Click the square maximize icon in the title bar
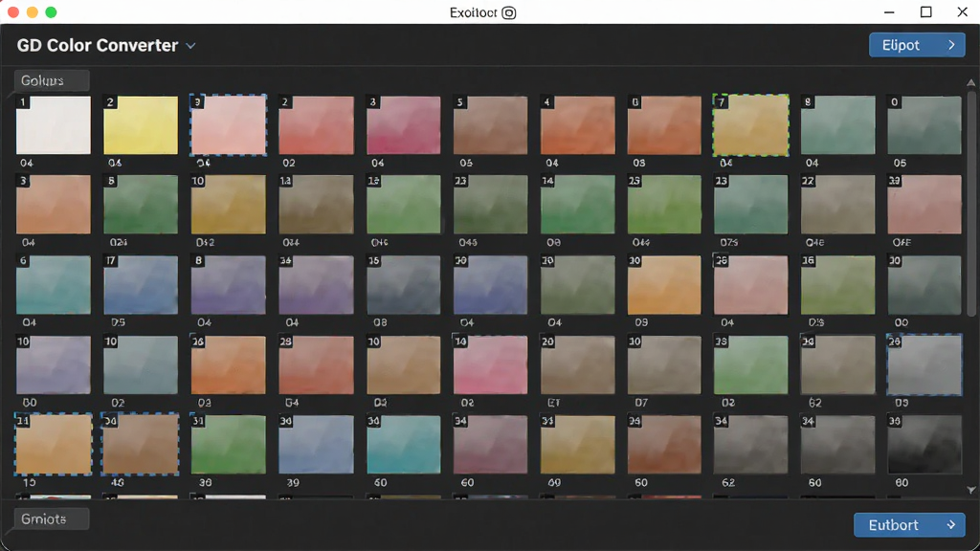This screenshot has height=551, width=980. pyautogui.click(x=926, y=11)
